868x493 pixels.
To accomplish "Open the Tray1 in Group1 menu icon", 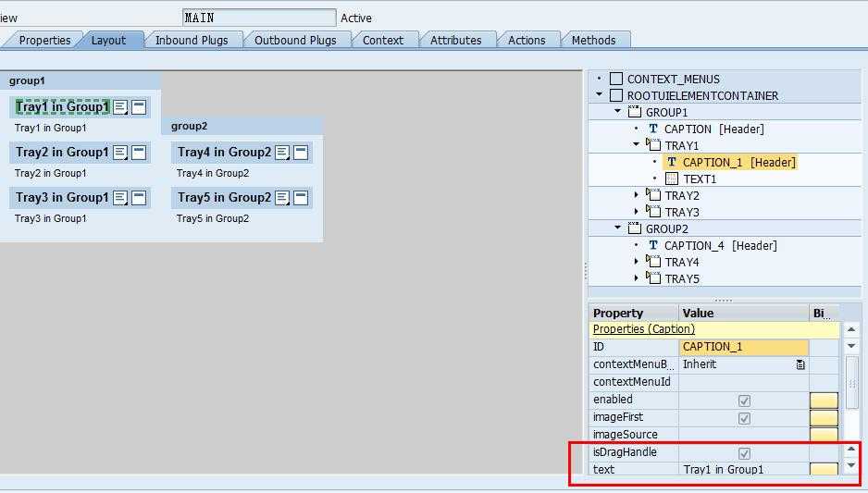I will tap(120, 107).
